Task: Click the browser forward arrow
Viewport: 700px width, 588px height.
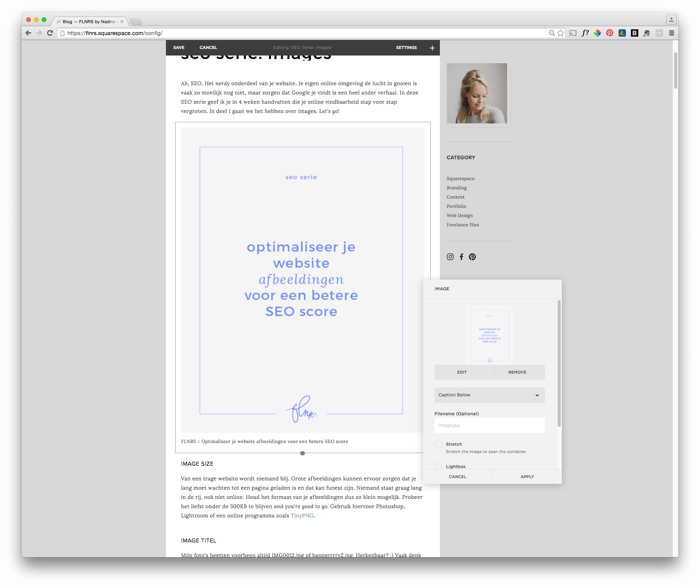Action: click(x=39, y=33)
